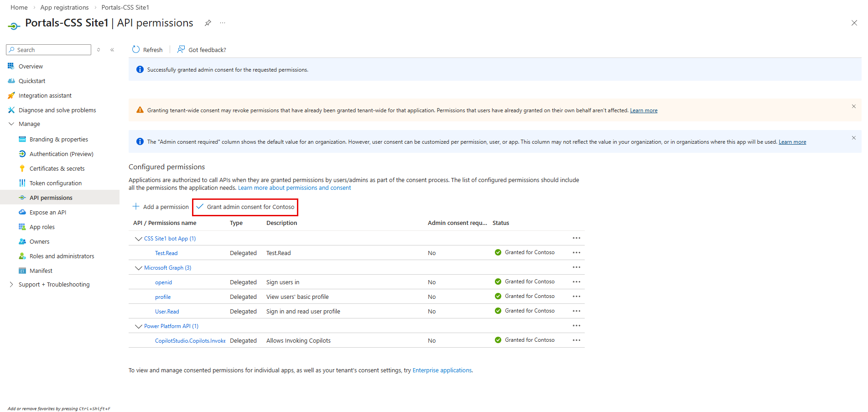Open Learn more about permissions and consent
The width and height of the screenshot is (868, 412).
294,188
